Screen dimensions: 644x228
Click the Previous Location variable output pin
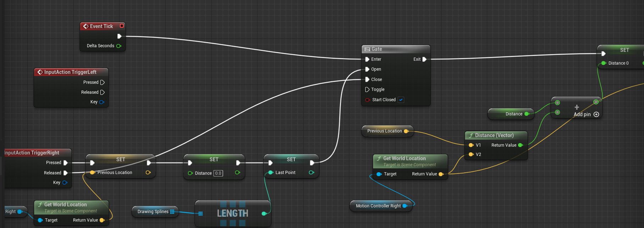pyautogui.click(x=406, y=131)
